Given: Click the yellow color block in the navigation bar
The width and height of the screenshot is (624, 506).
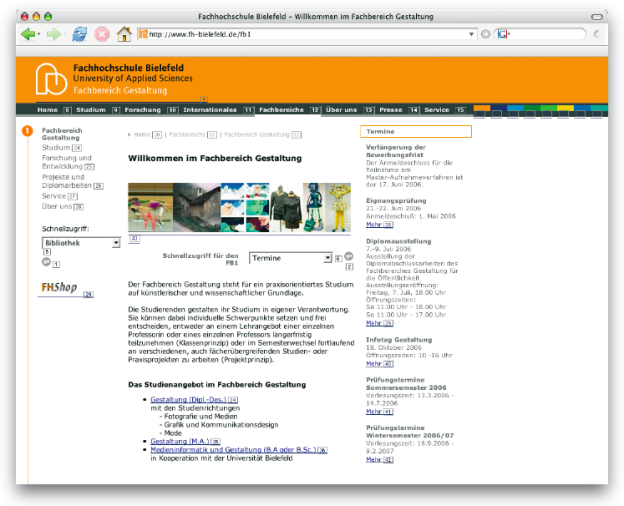Looking at the screenshot, I should [x=566, y=108].
